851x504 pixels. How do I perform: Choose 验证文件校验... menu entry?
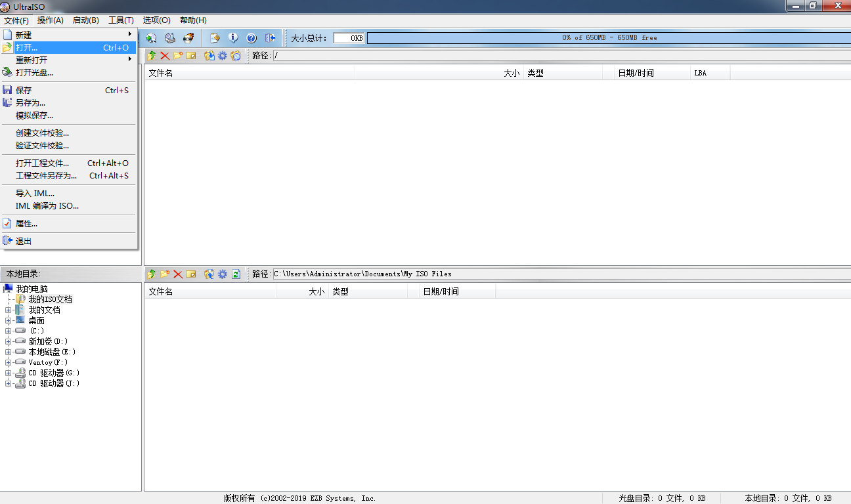coord(68,145)
